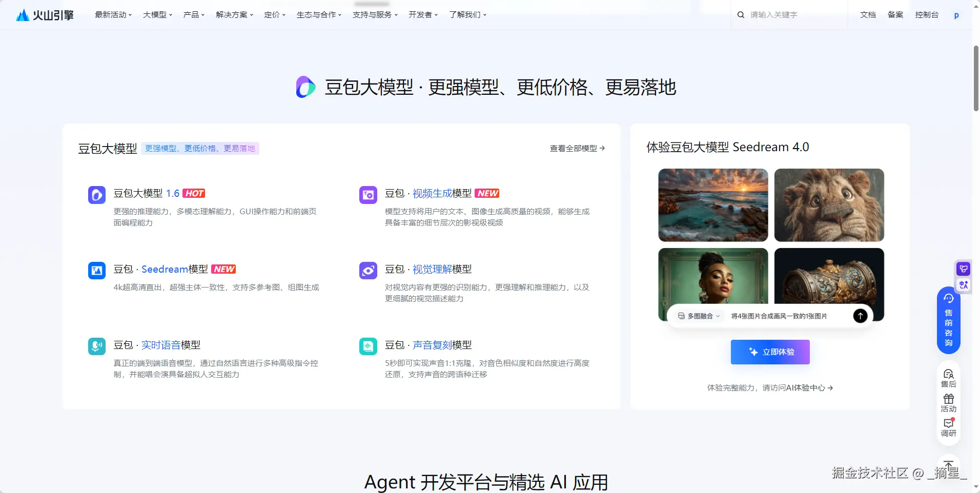Click the real-time voice model icon
Viewport: 980px width, 493px height.
pyautogui.click(x=96, y=346)
